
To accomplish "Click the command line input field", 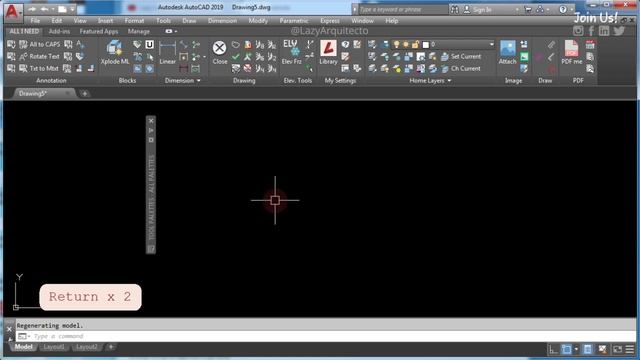I will pos(327,336).
